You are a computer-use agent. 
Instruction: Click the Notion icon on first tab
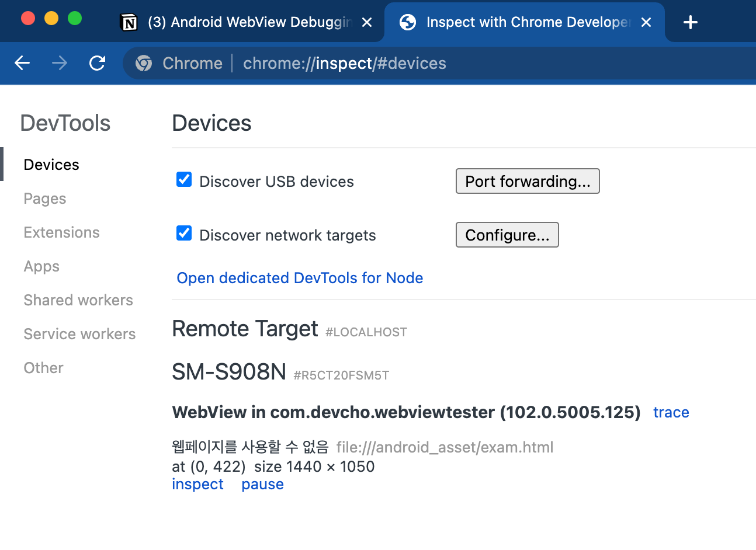coord(129,22)
